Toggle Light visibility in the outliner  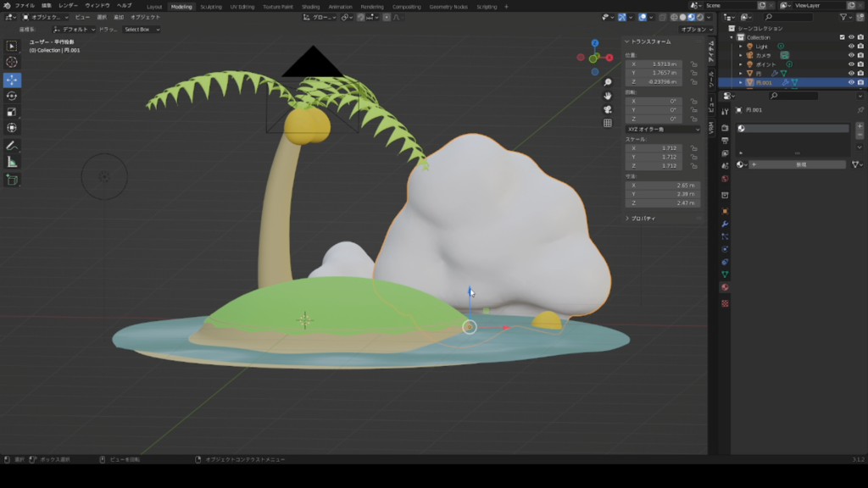click(x=851, y=47)
